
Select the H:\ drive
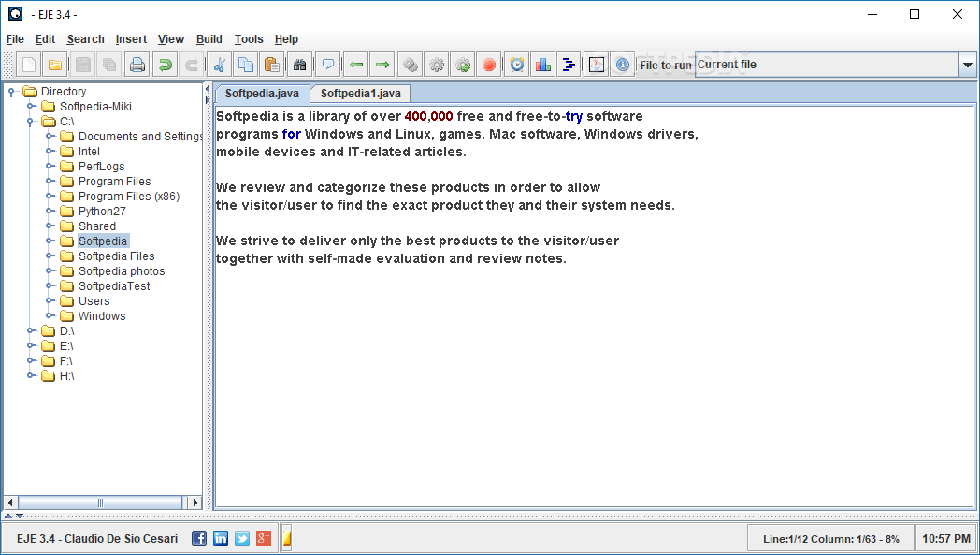[66, 376]
